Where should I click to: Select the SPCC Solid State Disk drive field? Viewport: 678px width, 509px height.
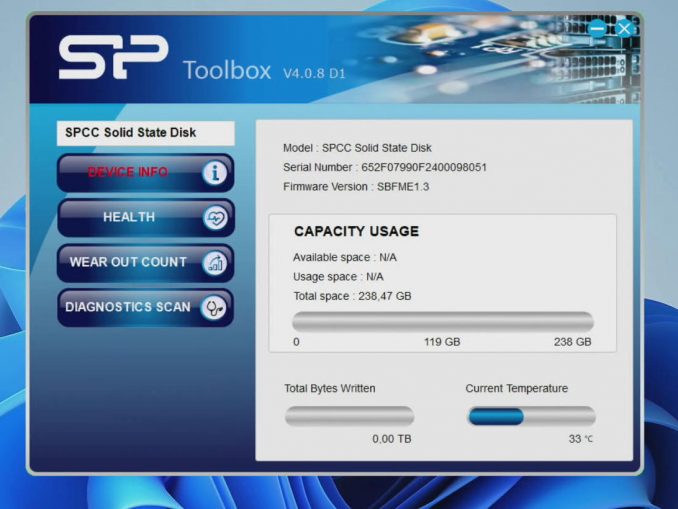[145, 133]
